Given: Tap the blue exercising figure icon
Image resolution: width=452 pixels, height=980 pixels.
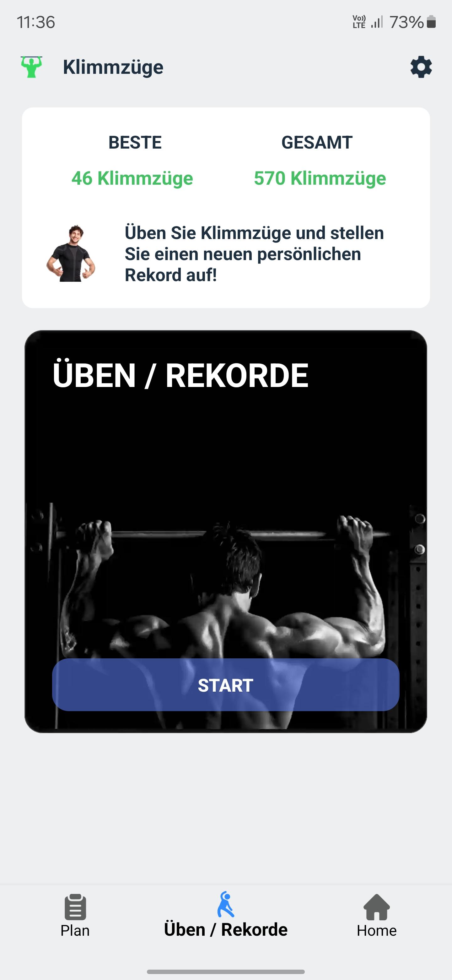Looking at the screenshot, I should (225, 904).
